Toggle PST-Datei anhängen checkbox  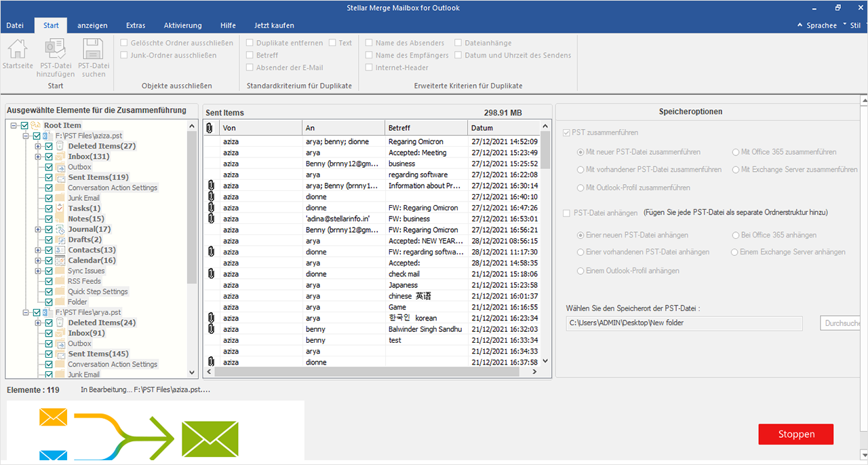tap(567, 213)
